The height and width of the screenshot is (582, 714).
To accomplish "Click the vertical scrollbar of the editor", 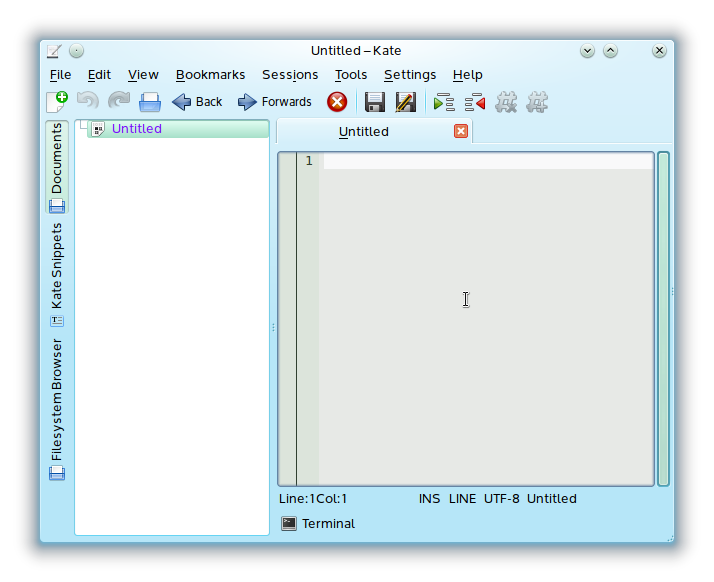I will point(663,319).
